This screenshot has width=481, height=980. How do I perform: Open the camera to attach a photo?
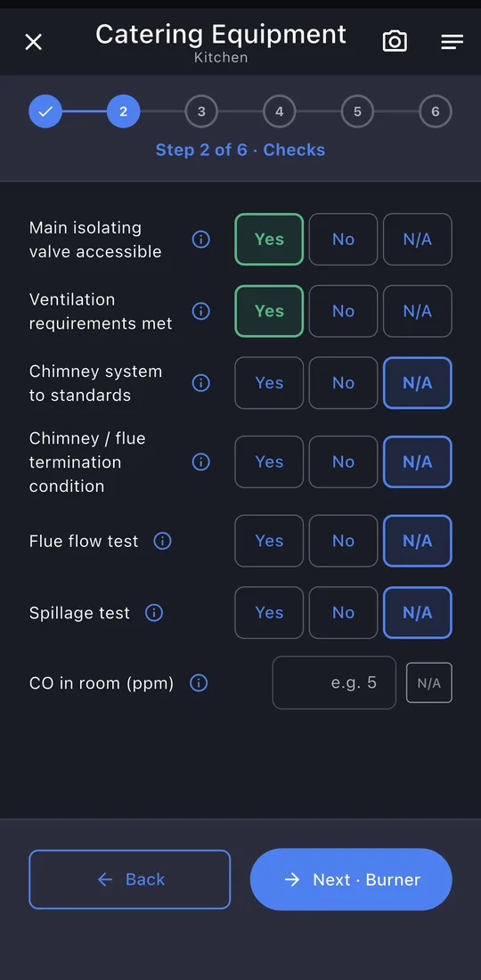coord(395,42)
